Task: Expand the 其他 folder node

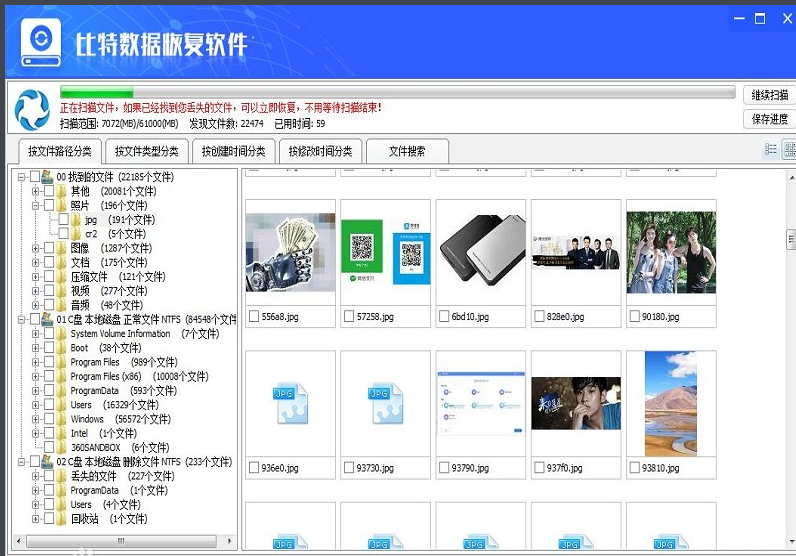Action: pyautogui.click(x=36, y=191)
